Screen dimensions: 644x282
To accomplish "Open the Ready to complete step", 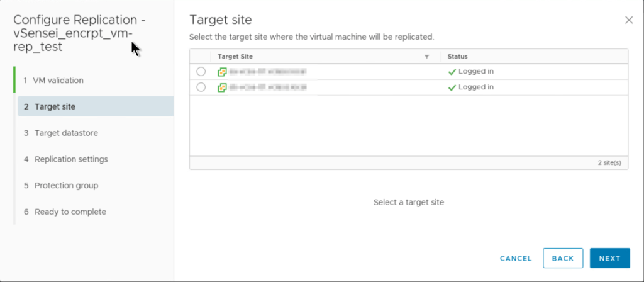I will pos(70,211).
